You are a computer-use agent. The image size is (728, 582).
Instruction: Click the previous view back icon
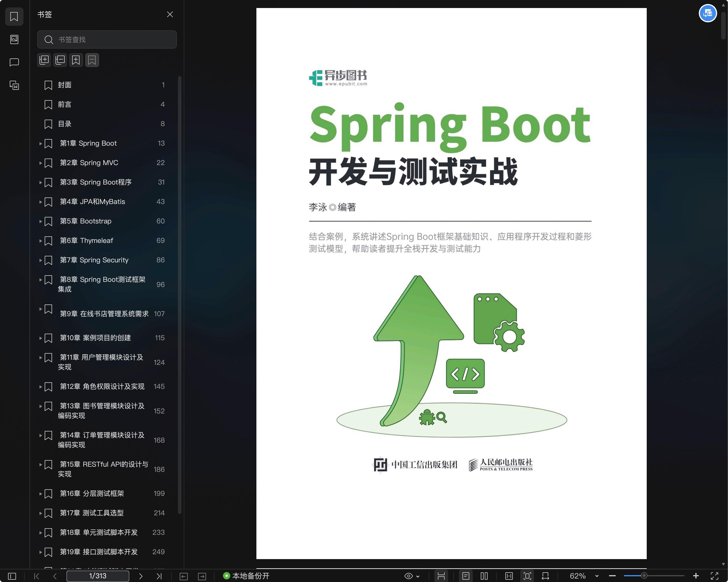tap(184, 576)
